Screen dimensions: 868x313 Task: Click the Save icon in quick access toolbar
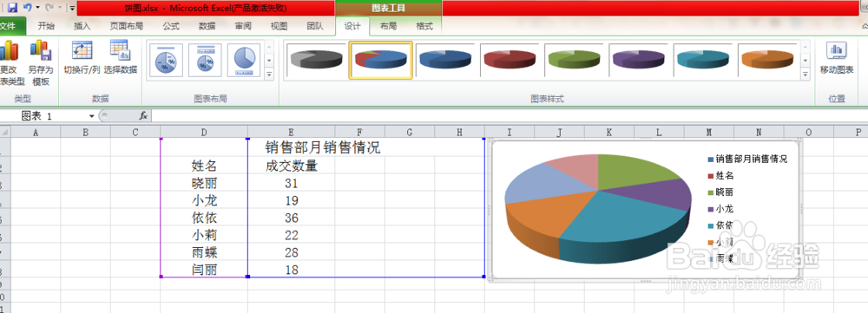click(12, 8)
